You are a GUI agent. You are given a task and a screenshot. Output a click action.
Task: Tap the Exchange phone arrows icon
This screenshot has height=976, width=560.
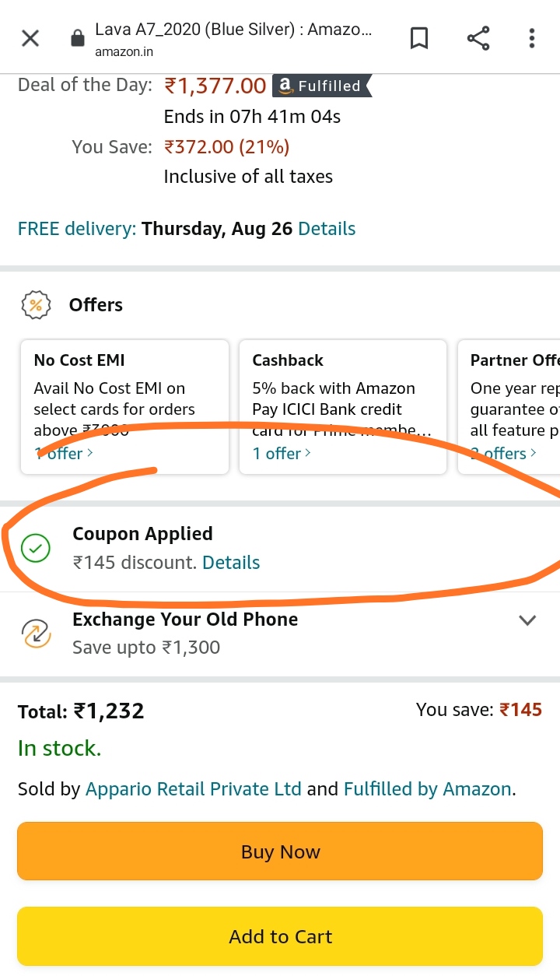pyautogui.click(x=36, y=634)
